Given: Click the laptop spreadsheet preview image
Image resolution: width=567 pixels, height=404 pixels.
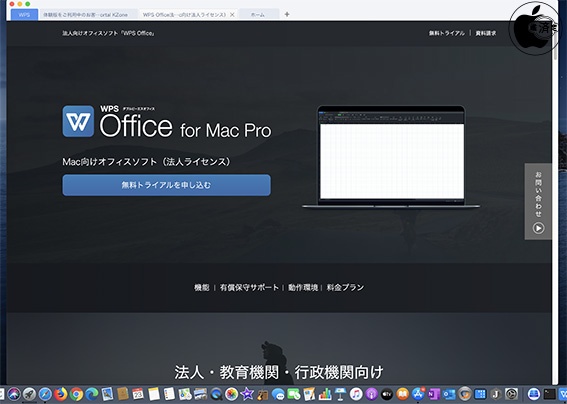Looking at the screenshot, I should coord(391,157).
